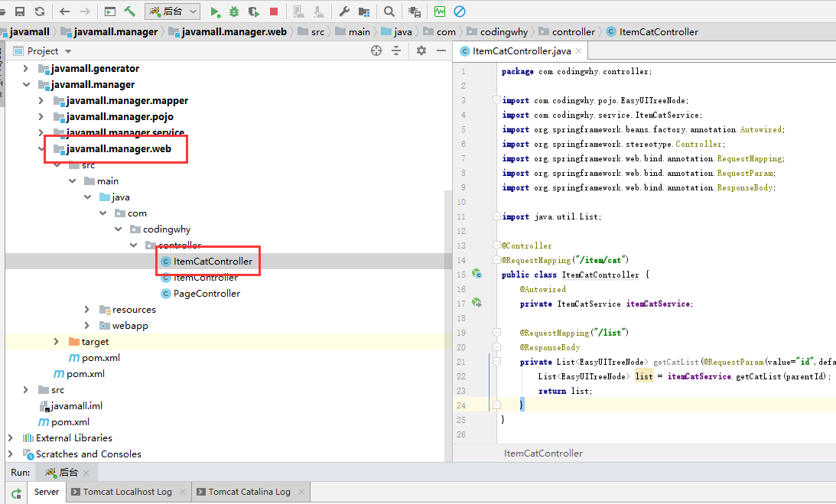
Task: Collapse the javamall.manager.web module
Action: tap(42, 149)
